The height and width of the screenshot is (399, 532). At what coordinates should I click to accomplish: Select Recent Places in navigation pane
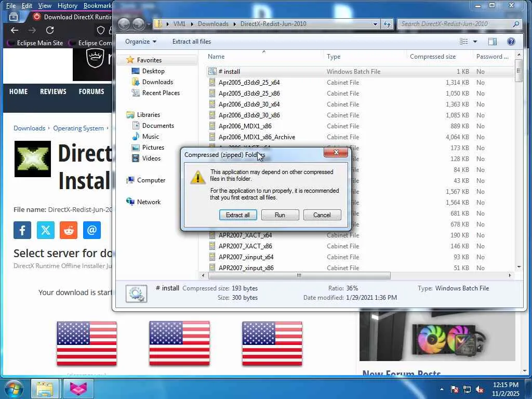click(161, 92)
